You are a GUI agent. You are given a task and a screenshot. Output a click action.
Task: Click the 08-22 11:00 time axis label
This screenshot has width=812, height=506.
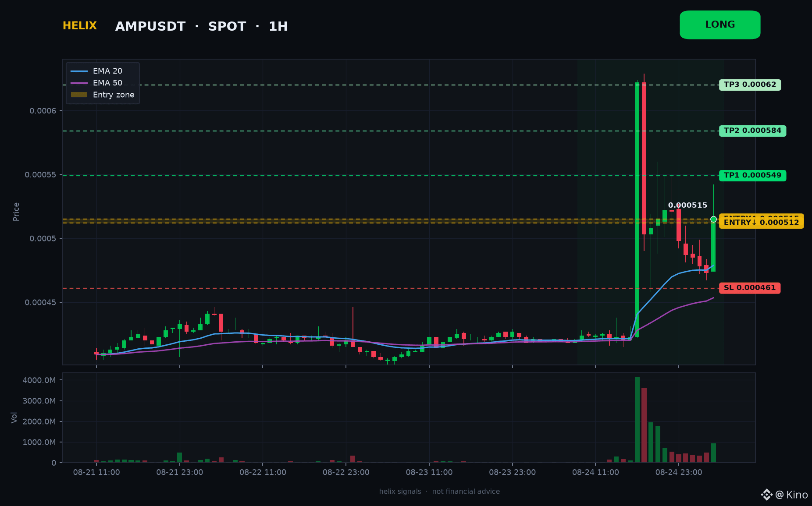point(263,472)
